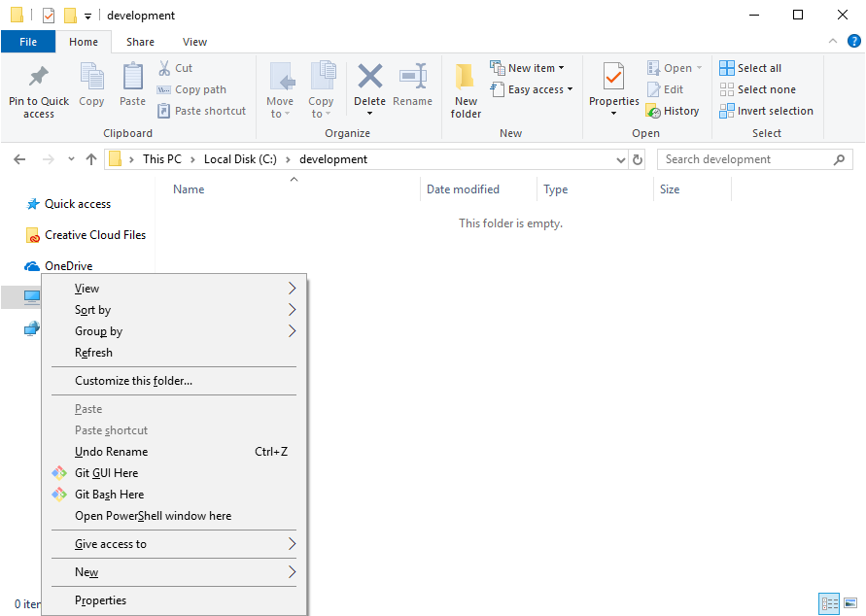Viewport: 866px width, 616px height.
Task: Open Give access to submenu
Action: 174,544
